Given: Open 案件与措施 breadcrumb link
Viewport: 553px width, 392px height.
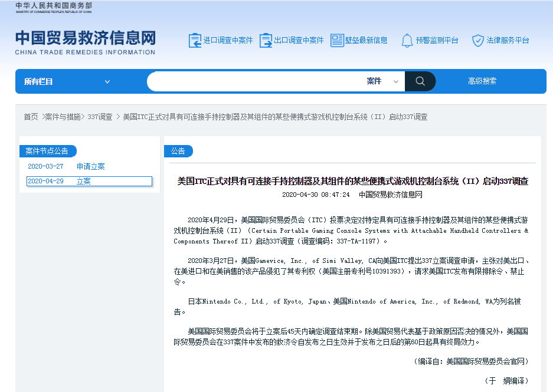Looking at the screenshot, I should pos(63,117).
